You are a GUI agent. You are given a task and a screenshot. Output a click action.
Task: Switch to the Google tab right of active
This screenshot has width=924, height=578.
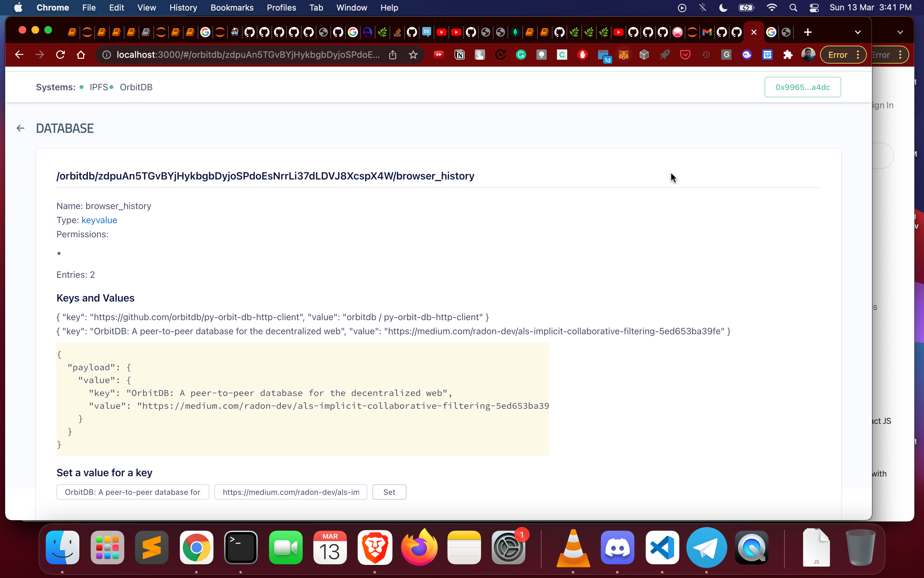point(771,32)
